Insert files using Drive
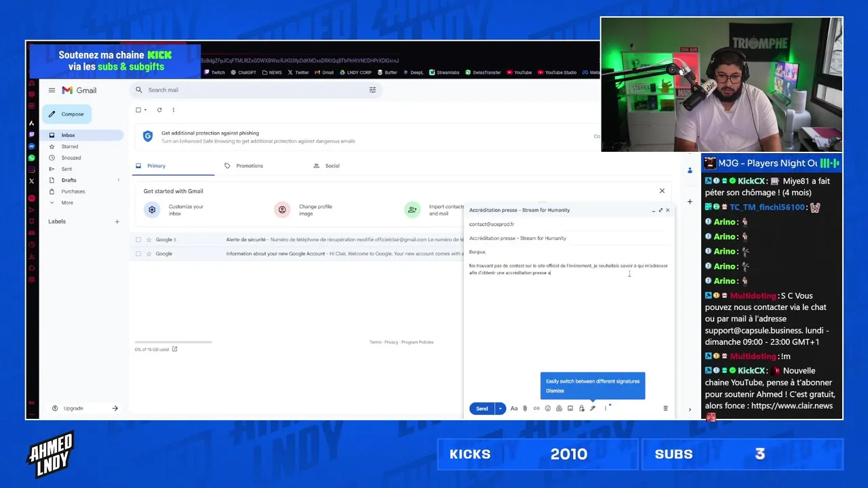Screen dimensions: 868x488 (559, 409)
